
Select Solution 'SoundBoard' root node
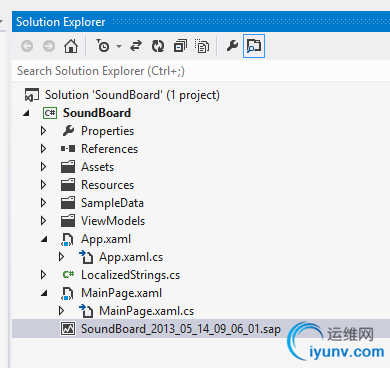tap(132, 95)
